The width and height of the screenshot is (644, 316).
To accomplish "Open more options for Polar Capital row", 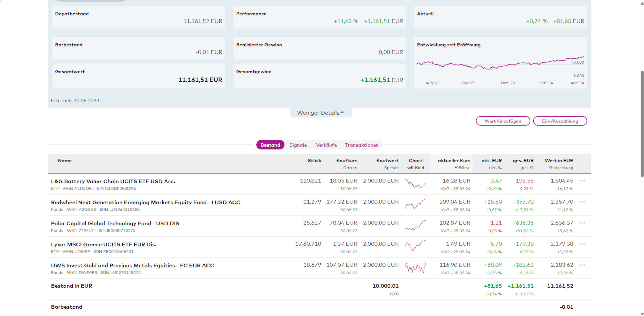I will (582, 223).
